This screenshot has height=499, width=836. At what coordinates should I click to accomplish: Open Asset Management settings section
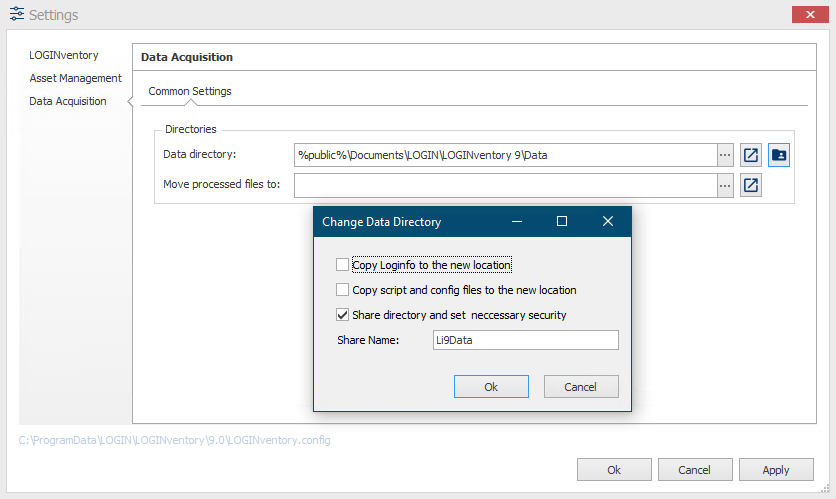(x=75, y=78)
